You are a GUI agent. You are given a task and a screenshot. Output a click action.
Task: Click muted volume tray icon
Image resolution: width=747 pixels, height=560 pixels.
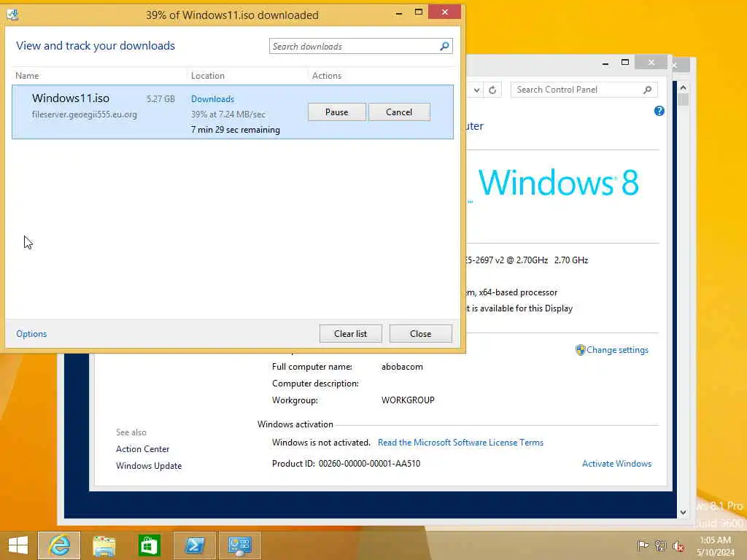(678, 545)
